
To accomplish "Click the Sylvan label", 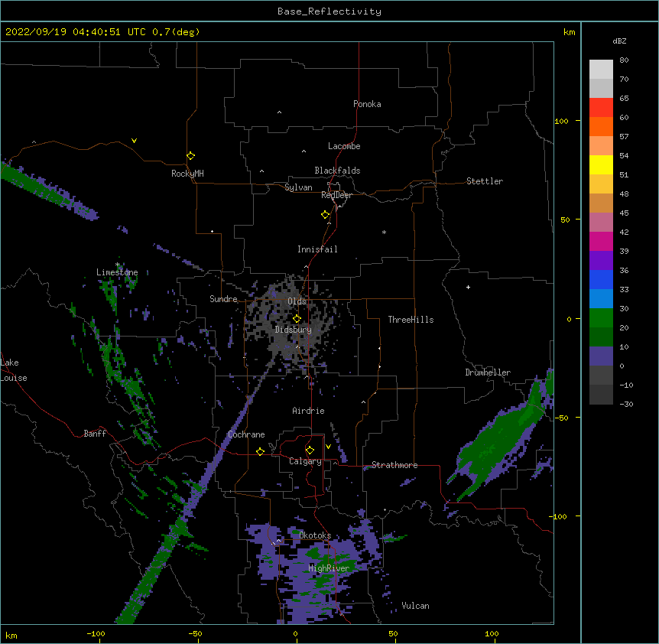I will tap(298, 187).
